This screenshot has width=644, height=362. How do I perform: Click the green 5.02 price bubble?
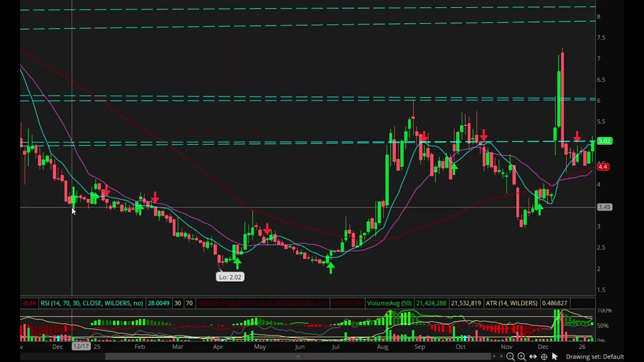coord(604,141)
